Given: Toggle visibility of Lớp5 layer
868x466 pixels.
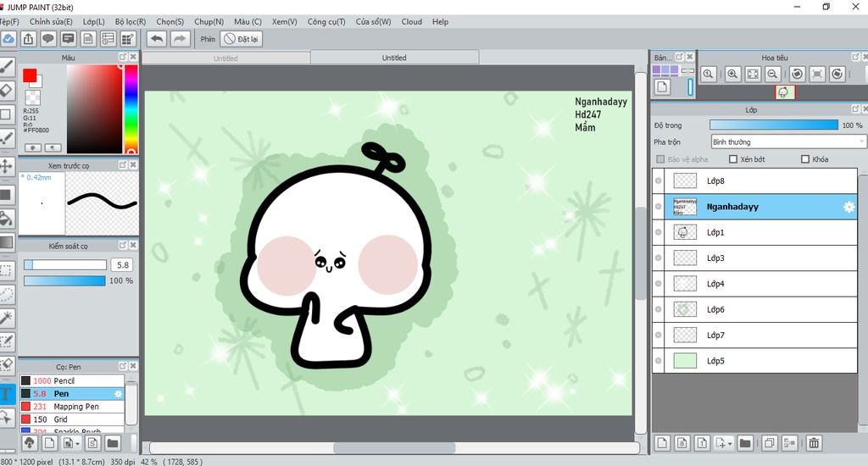Looking at the screenshot, I should point(658,361).
